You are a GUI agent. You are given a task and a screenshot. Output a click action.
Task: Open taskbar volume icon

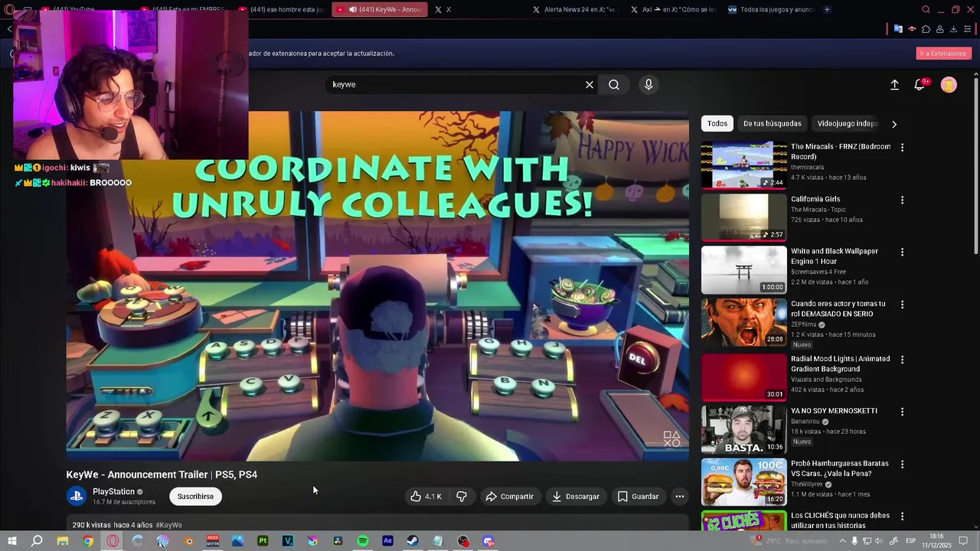pos(879,541)
